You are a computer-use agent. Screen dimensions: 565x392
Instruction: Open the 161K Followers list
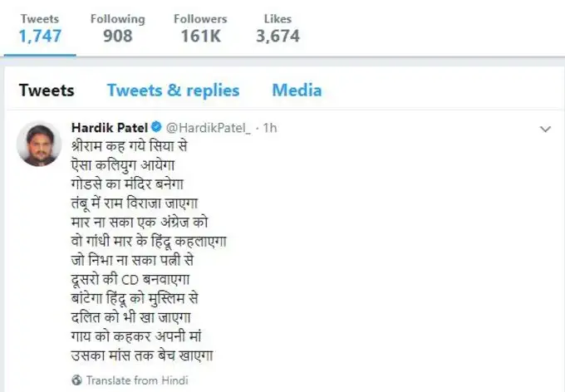[x=200, y=28]
